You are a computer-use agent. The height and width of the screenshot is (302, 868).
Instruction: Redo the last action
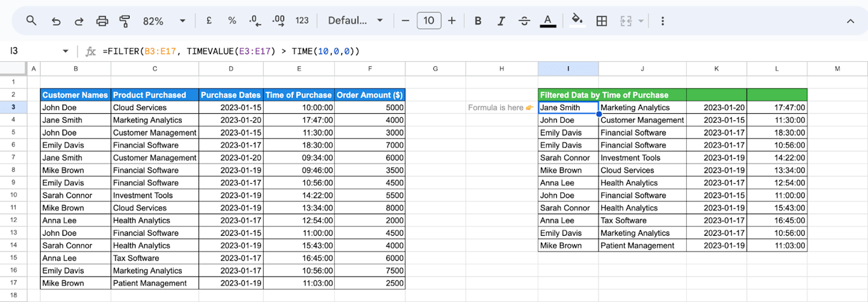coord(79,21)
